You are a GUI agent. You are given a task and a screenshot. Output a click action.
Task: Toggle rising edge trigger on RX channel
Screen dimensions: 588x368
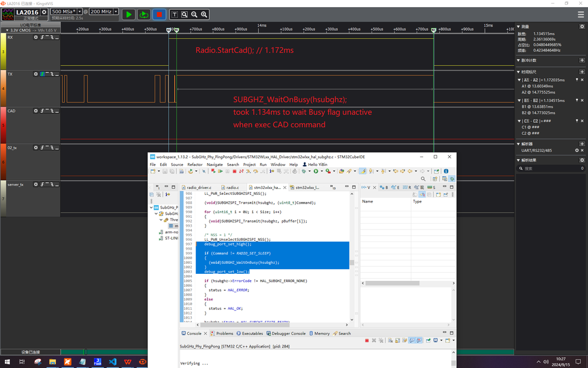(x=42, y=37)
